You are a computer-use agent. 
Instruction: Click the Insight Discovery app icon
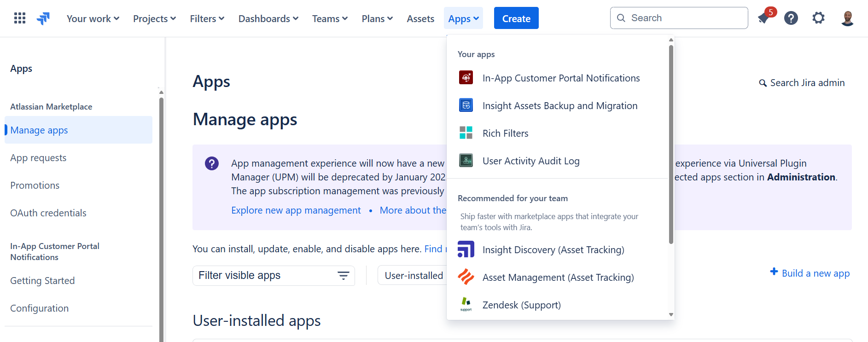click(x=466, y=249)
